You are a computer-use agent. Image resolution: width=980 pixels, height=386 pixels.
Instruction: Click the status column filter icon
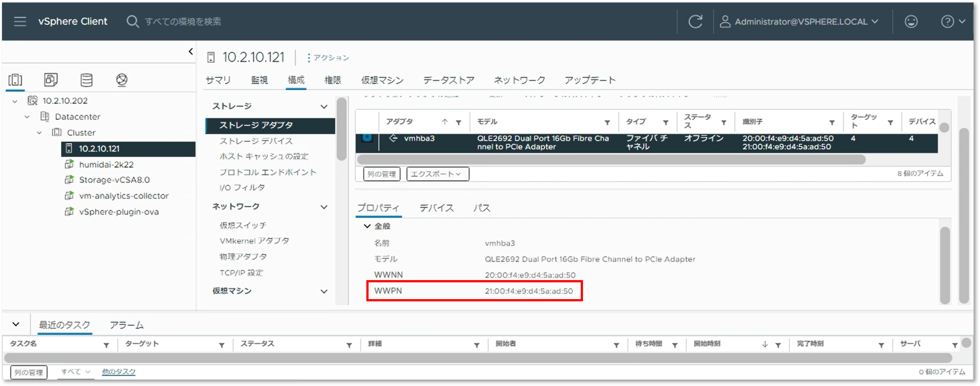[724, 122]
